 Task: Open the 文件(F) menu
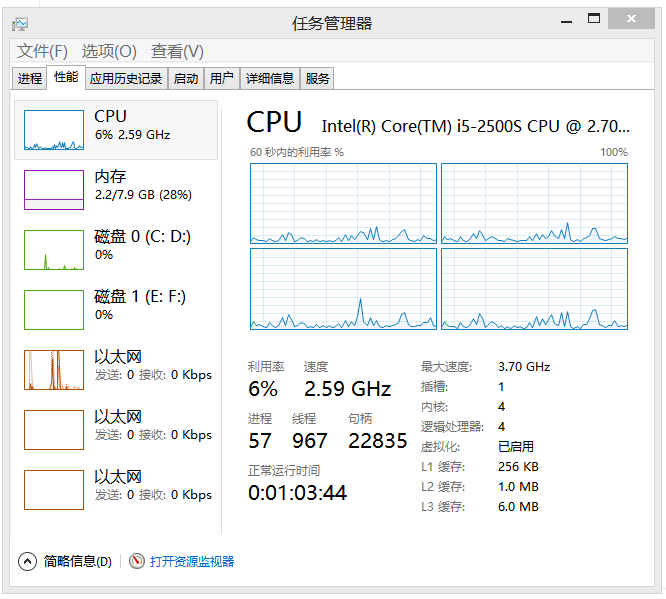click(x=42, y=51)
